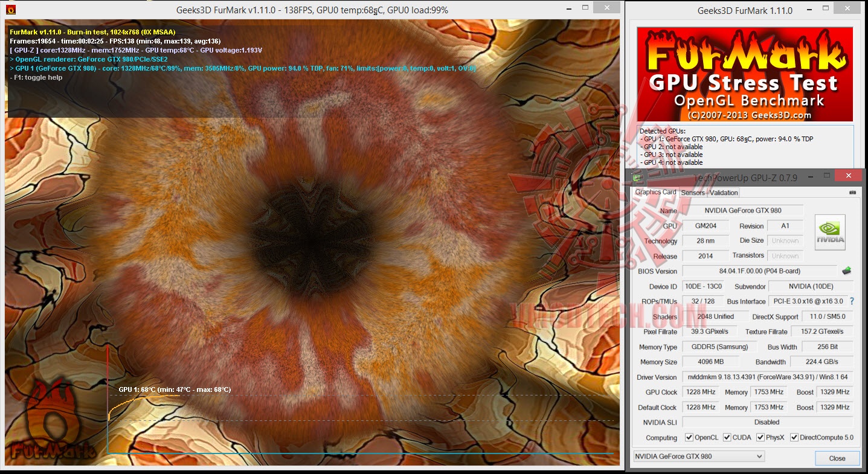Click the Boost field in Default Clock row
This screenshot has width=868, height=474.
pyautogui.click(x=835, y=408)
